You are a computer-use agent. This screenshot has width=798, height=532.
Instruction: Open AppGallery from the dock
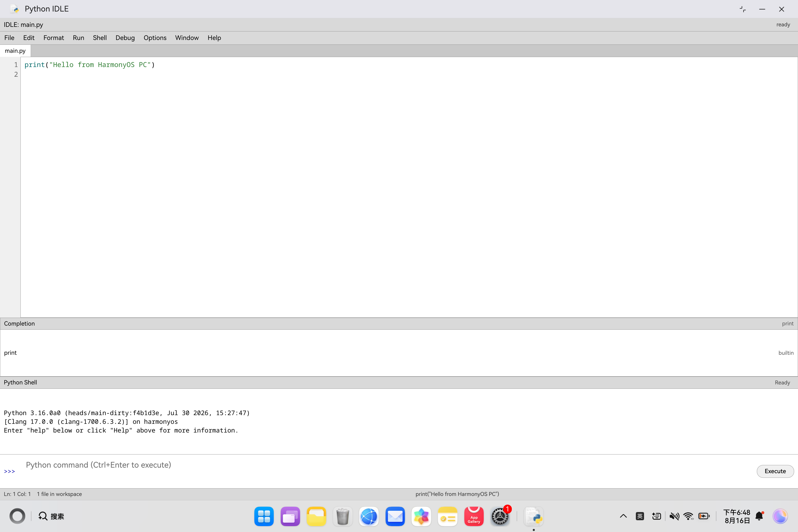(474, 516)
